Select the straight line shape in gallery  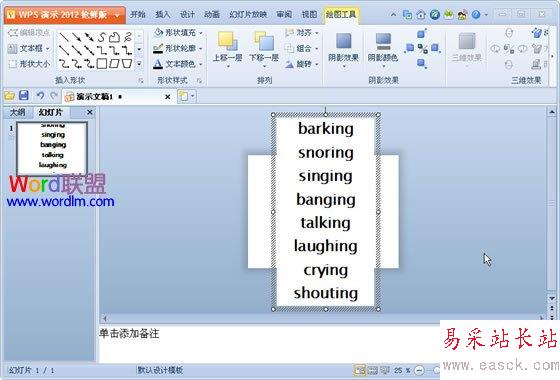(x=64, y=36)
